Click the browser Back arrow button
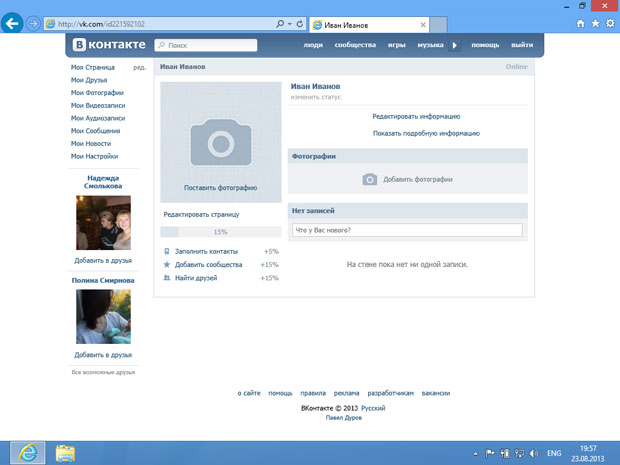The image size is (620, 465). [12, 24]
